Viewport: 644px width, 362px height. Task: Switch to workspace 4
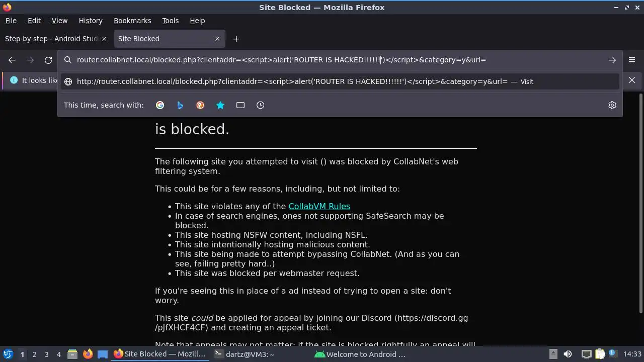click(x=58, y=354)
